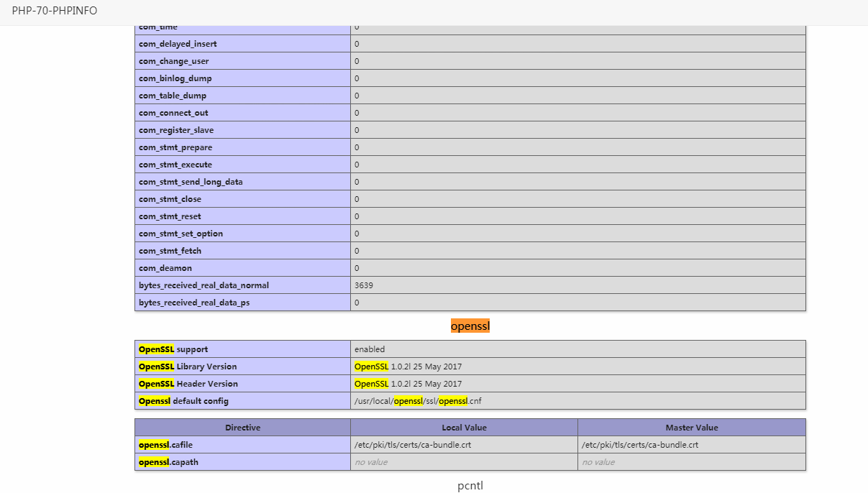Click the openssl.cafile directive cell
The image size is (868, 493).
243,445
